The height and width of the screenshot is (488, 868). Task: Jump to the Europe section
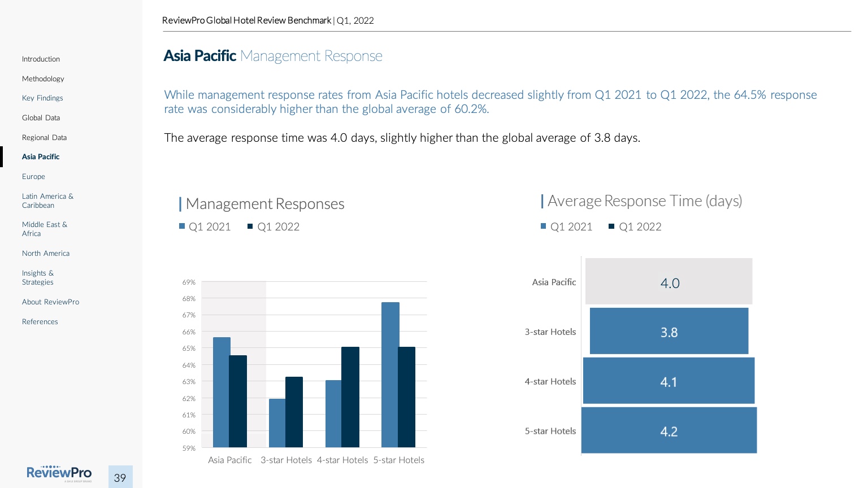click(x=33, y=177)
